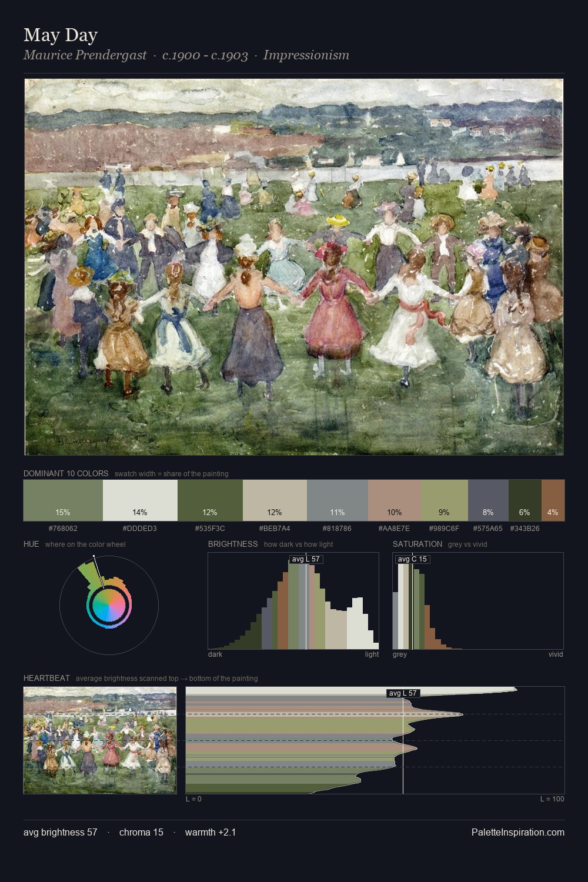Click hex code '#AA8E7E' text

click(x=395, y=529)
